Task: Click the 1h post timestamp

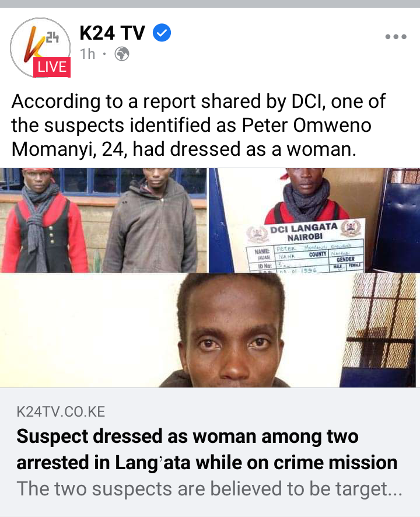Action: coord(87,54)
